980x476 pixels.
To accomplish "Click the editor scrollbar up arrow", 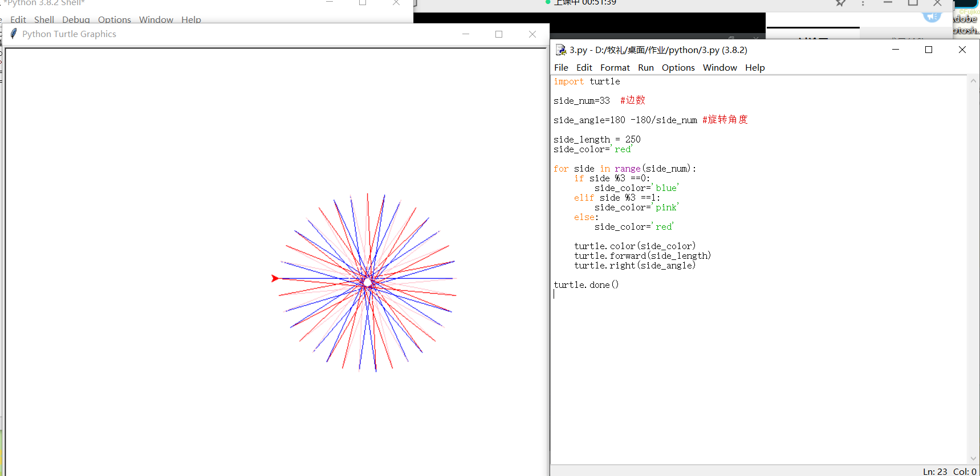I will [x=973, y=81].
